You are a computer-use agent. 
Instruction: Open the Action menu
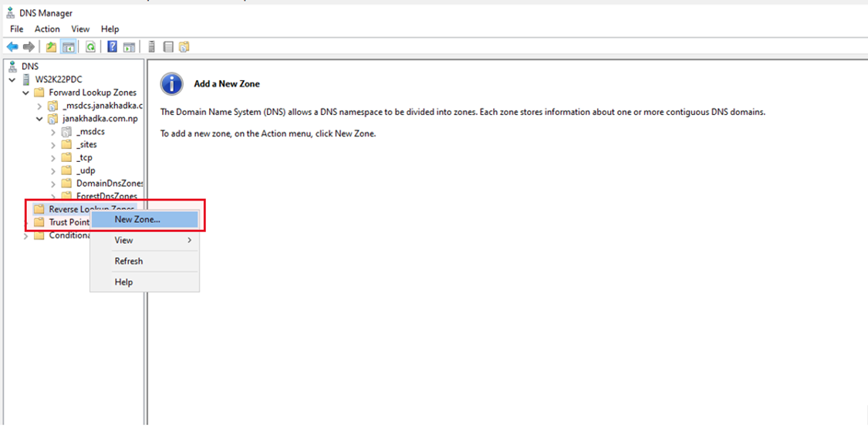point(47,29)
